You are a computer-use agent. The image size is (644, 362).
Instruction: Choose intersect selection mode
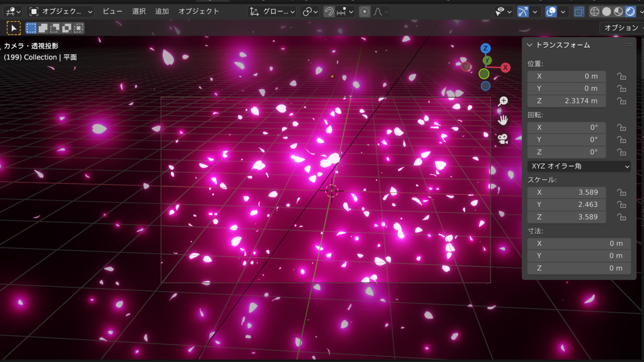coord(79,28)
